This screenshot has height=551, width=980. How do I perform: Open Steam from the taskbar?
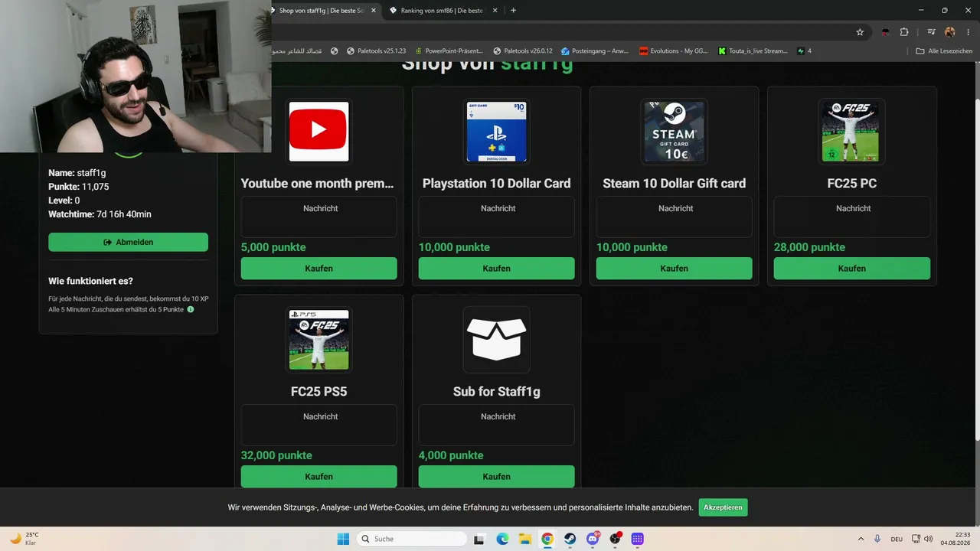570,539
